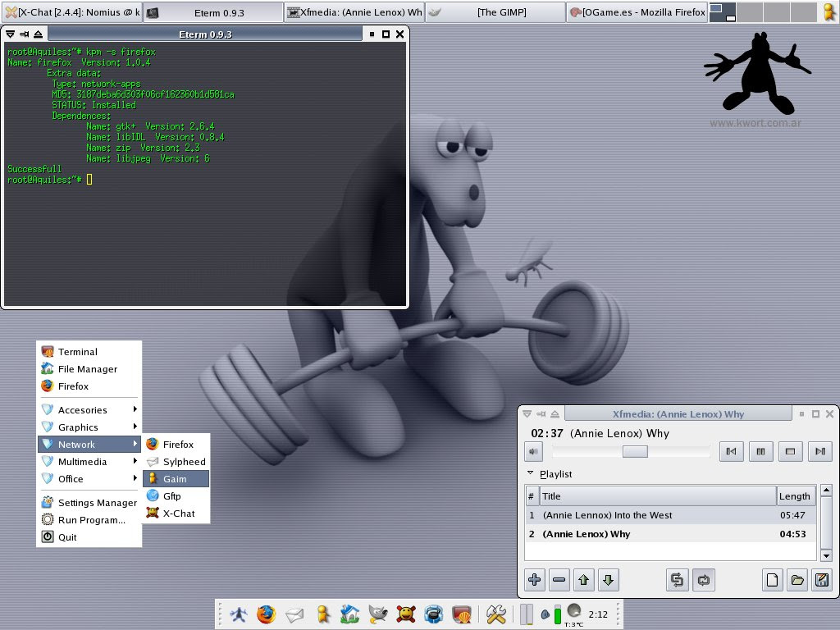Open the house file manager panel launcher
Image resolution: width=840 pixels, height=630 pixels.
click(349, 614)
